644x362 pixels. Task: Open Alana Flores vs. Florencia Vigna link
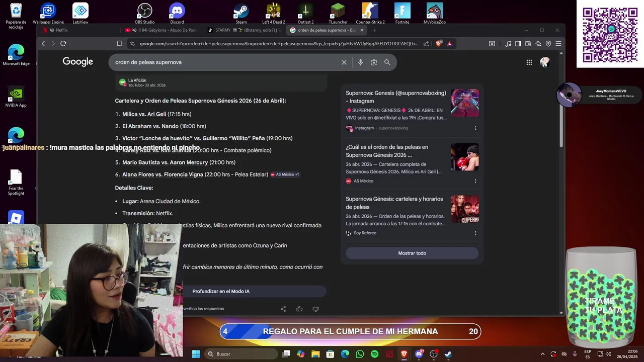163,174
